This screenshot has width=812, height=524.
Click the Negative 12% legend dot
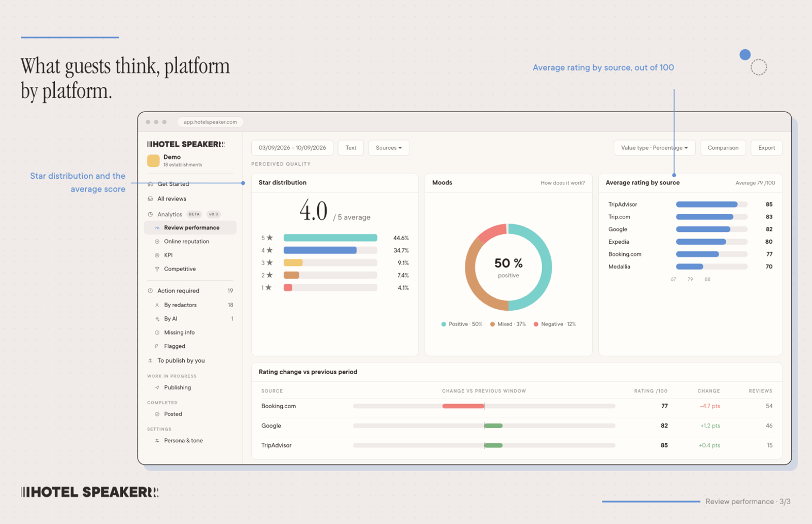click(x=536, y=324)
